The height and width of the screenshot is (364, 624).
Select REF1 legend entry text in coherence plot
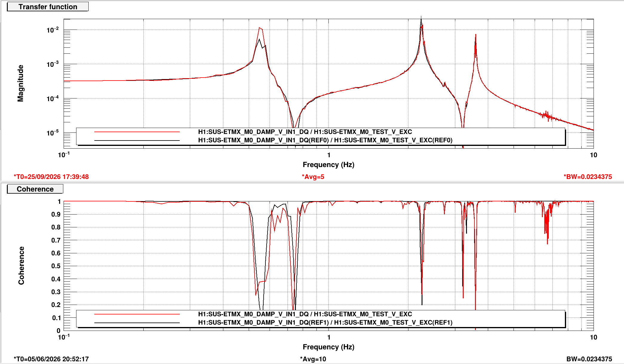click(x=325, y=323)
